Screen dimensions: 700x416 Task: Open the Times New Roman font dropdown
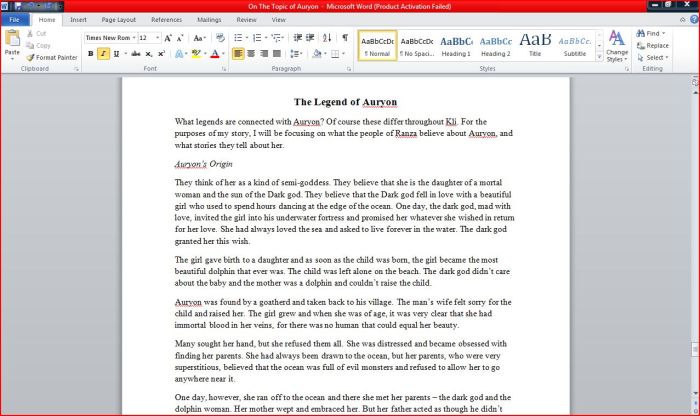(x=132, y=38)
